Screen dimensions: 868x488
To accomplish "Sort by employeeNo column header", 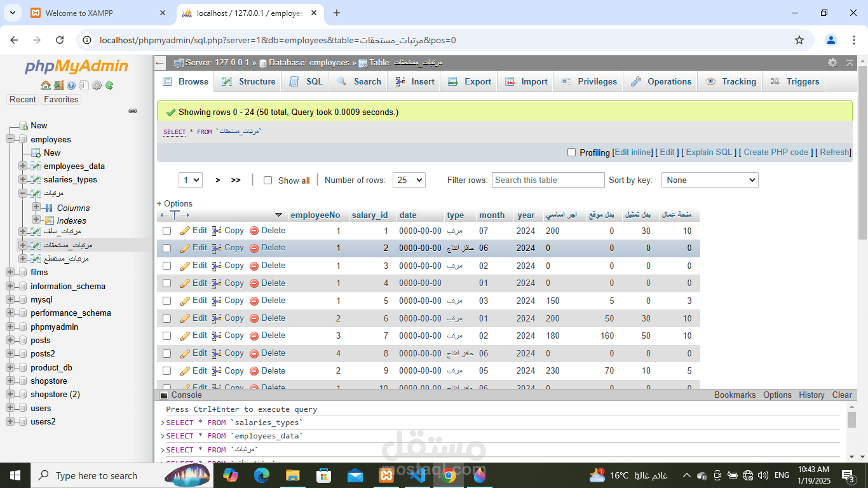I will [x=315, y=215].
